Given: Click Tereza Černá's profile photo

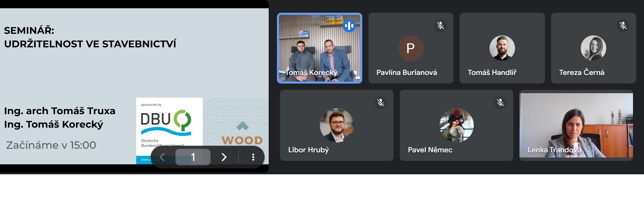Looking at the screenshot, I should point(593,48).
